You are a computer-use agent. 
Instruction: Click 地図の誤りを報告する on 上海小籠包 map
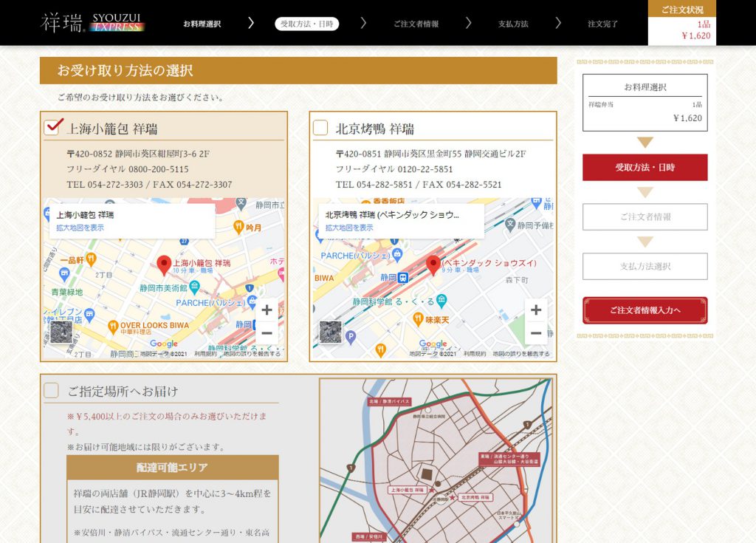[252, 354]
